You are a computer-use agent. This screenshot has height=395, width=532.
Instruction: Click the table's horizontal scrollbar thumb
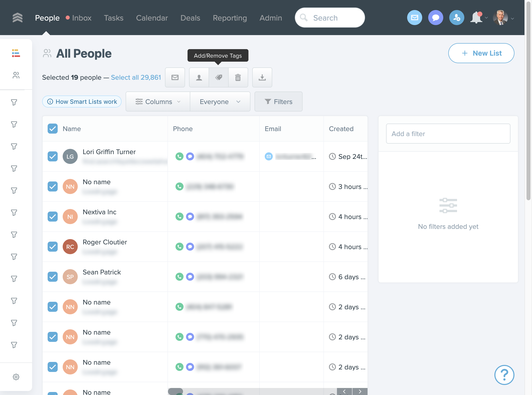[x=175, y=391]
